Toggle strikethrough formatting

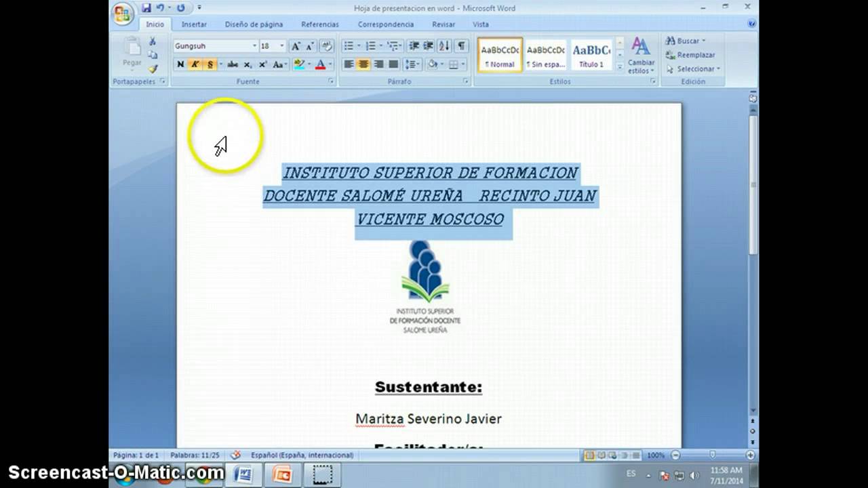coord(233,64)
